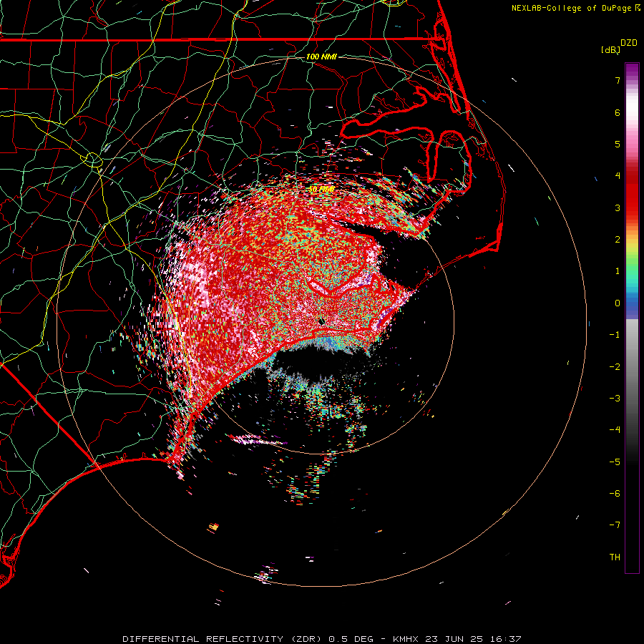Image resolution: width=644 pixels, height=644 pixels.
Task: Click the 3 dB label on the scale
Action: tap(618, 208)
